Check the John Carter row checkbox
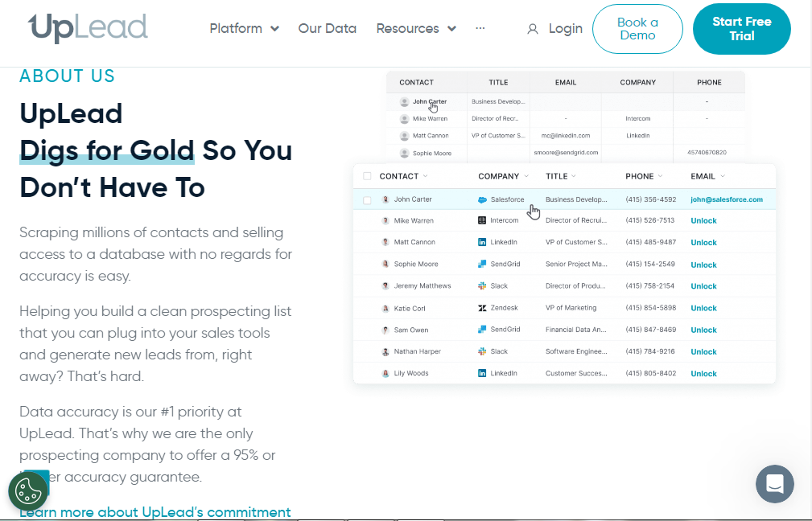 click(367, 200)
